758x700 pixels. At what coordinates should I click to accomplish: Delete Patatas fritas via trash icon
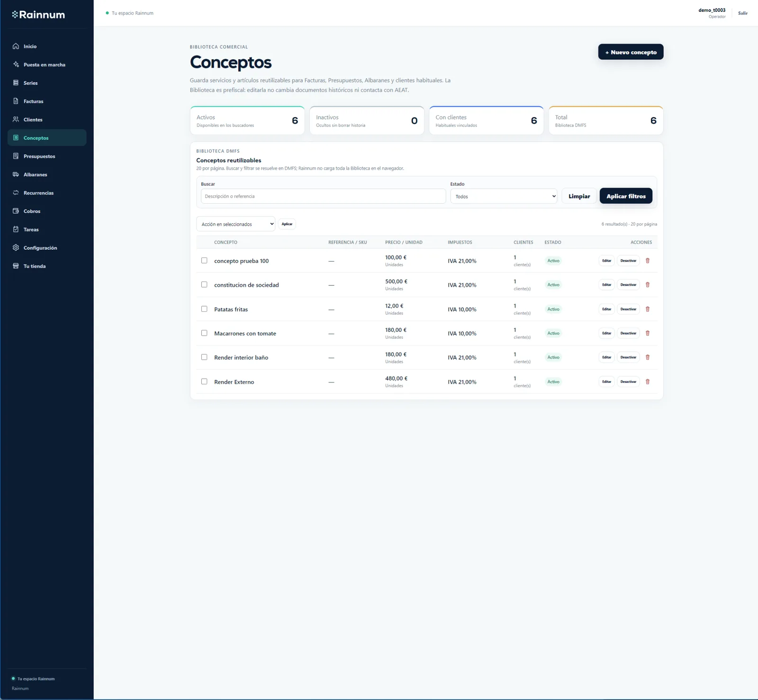coord(648,309)
